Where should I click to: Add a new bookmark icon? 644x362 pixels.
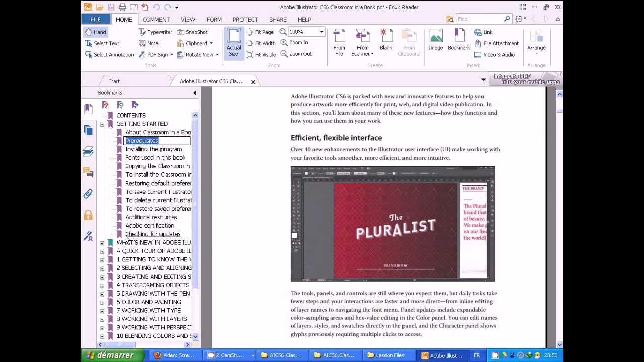(x=120, y=105)
